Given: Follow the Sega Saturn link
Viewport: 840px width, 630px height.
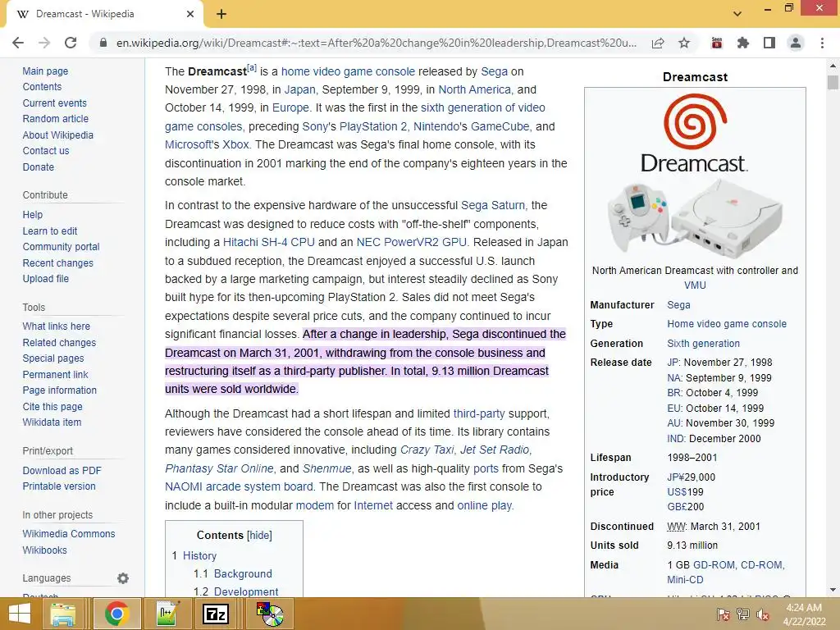Looking at the screenshot, I should click(493, 205).
